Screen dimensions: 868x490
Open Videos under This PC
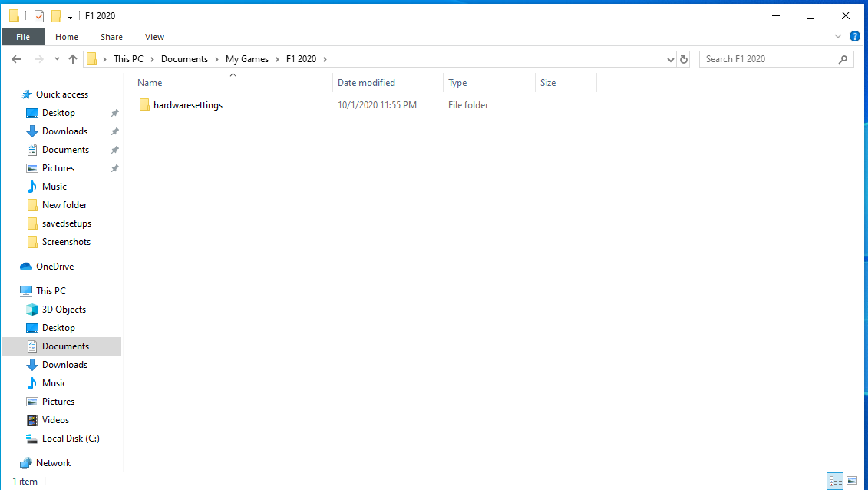[55, 419]
